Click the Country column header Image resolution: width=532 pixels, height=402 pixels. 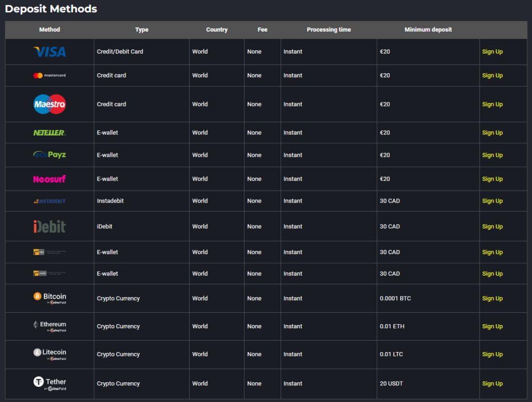pyautogui.click(x=217, y=30)
